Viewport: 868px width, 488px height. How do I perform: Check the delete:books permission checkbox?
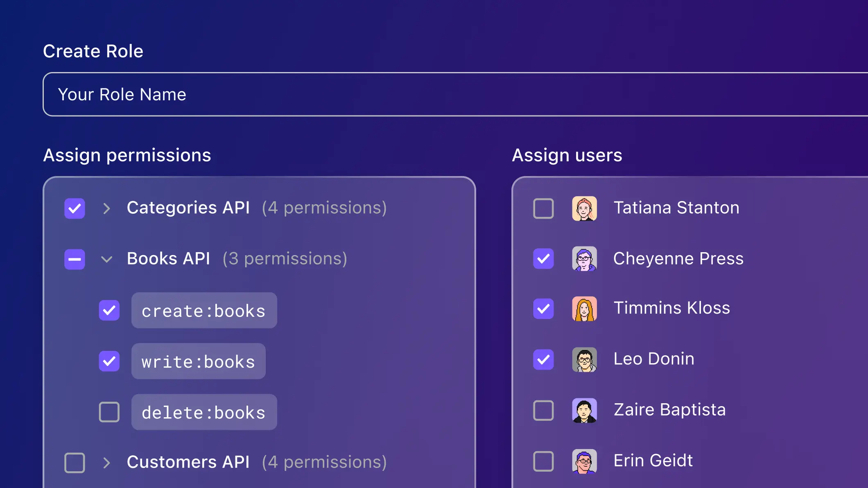point(109,412)
